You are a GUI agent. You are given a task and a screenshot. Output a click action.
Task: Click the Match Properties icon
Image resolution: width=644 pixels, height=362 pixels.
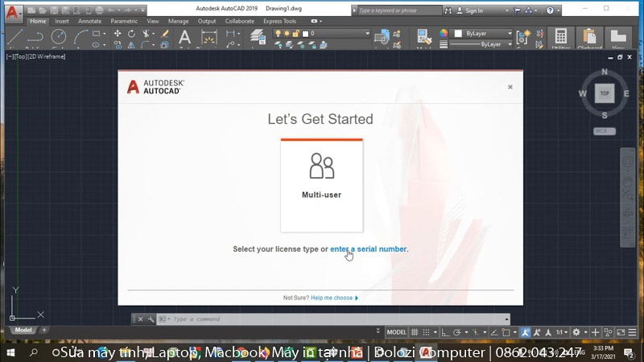click(423, 37)
